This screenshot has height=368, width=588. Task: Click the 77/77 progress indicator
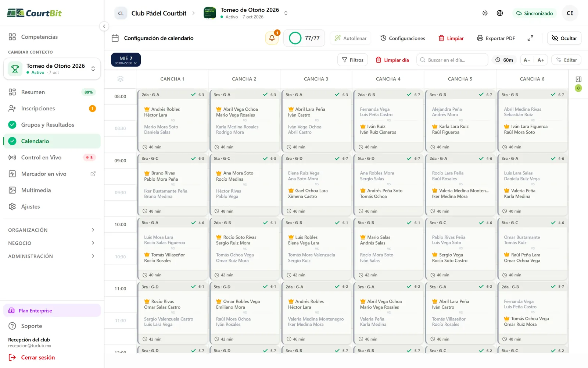(304, 38)
